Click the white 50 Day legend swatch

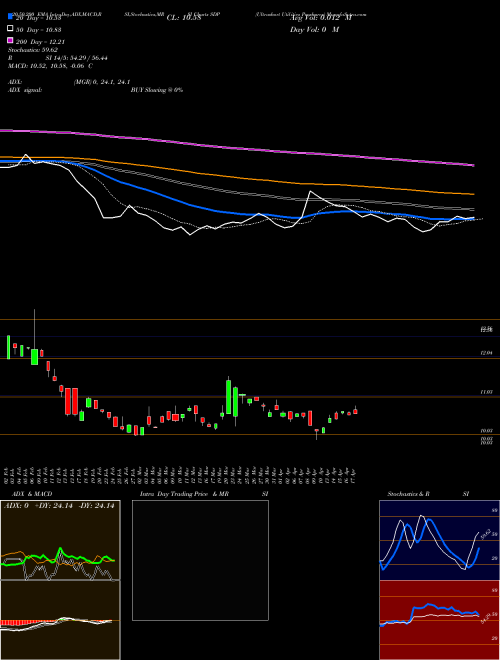[x=10, y=28]
